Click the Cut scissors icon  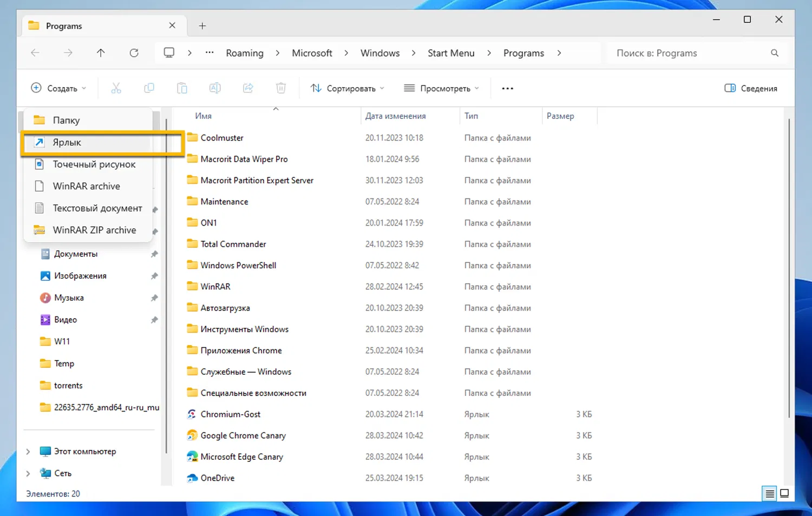[x=116, y=88]
